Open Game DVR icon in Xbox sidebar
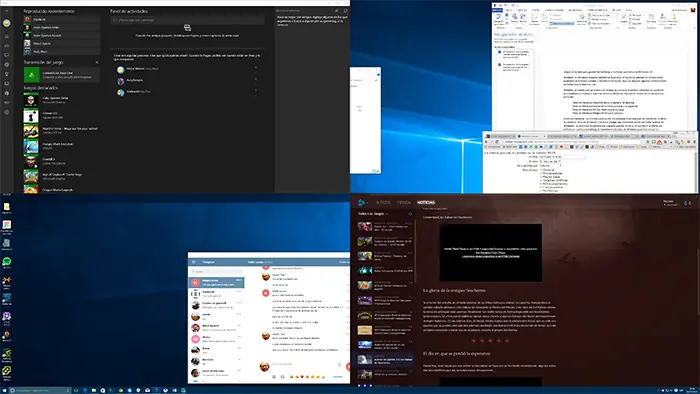Screen dimensions: 700x394 pos(7,83)
